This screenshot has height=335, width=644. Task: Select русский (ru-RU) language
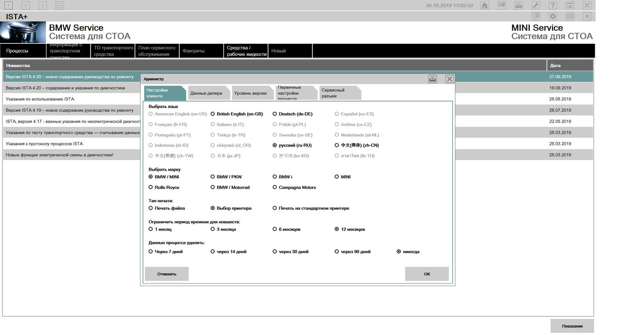coord(292,145)
